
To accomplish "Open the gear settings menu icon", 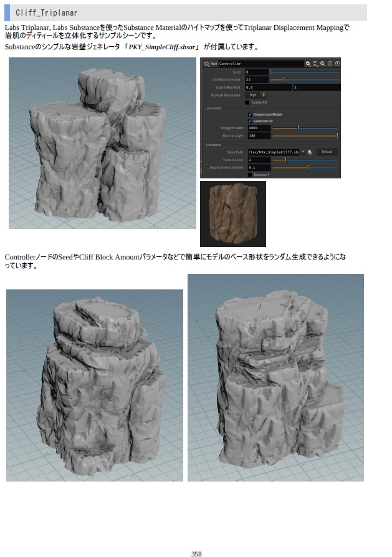I will pyautogui.click(x=308, y=64).
